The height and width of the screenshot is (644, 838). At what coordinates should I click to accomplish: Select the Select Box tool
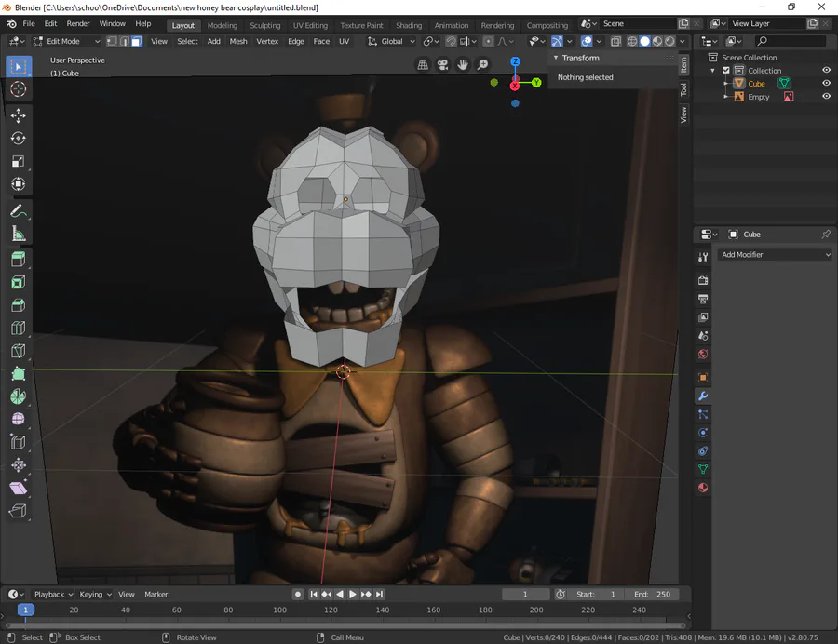[x=19, y=66]
